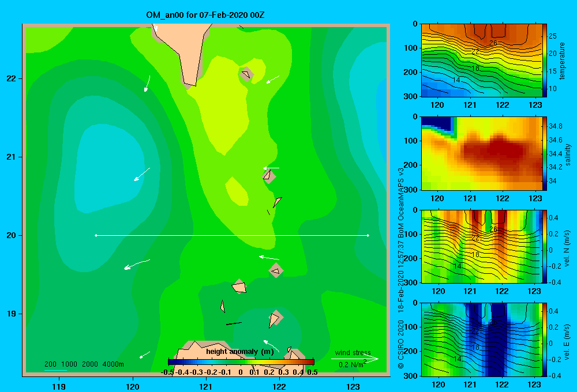Click longitude label 121 below the main map
This screenshot has height=392, width=577.
pos(206,386)
